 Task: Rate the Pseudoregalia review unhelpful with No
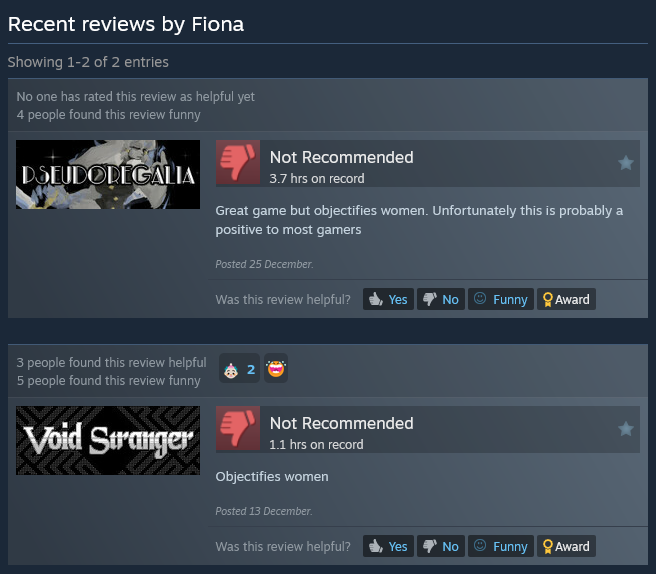pos(441,299)
